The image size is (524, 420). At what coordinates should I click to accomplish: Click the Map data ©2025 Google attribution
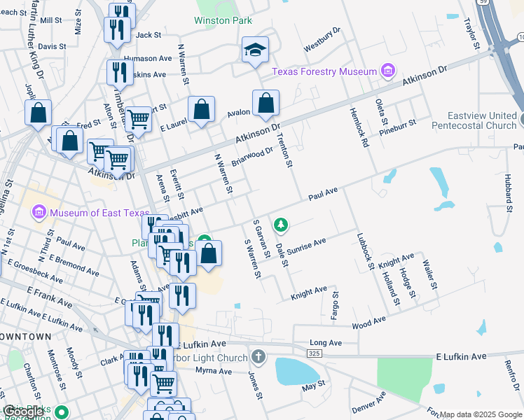coord(481,415)
